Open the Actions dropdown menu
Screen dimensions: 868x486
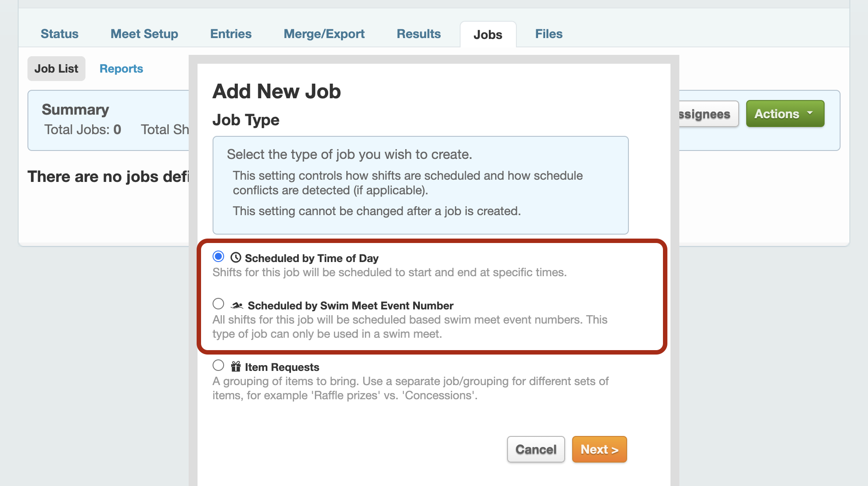click(x=785, y=114)
